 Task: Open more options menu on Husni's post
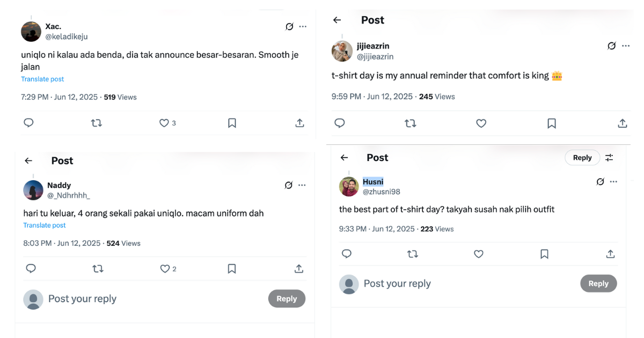(x=613, y=182)
